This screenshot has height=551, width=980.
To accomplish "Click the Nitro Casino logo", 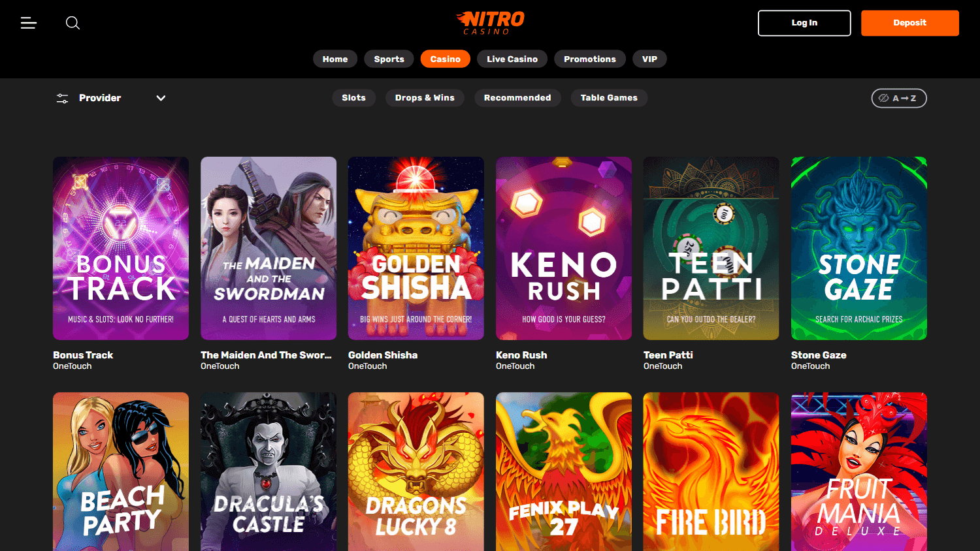I will point(490,22).
